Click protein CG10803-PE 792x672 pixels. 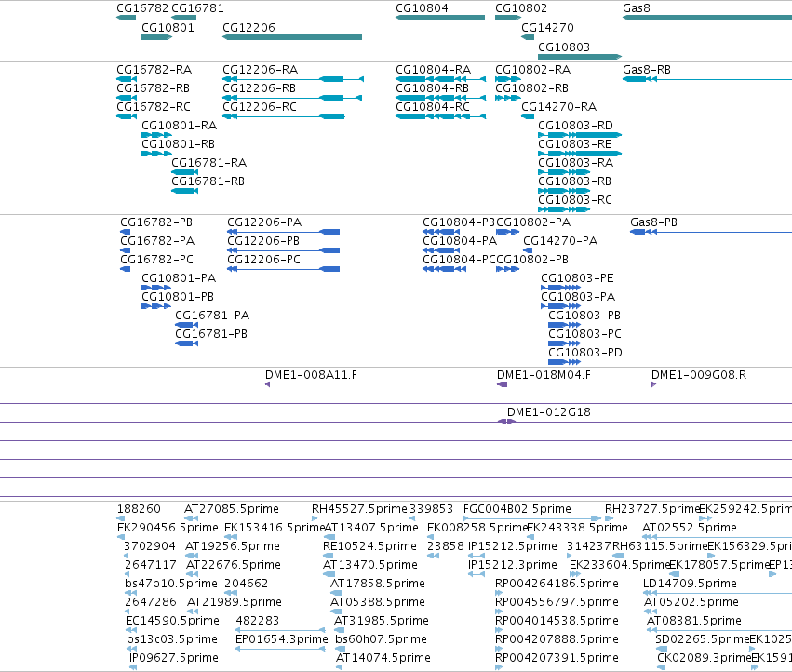(x=578, y=278)
